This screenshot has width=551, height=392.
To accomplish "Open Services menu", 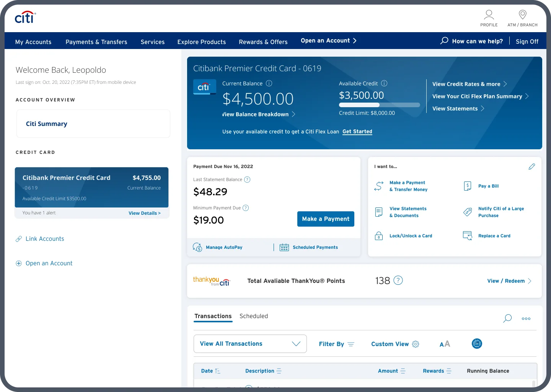I will (x=153, y=42).
